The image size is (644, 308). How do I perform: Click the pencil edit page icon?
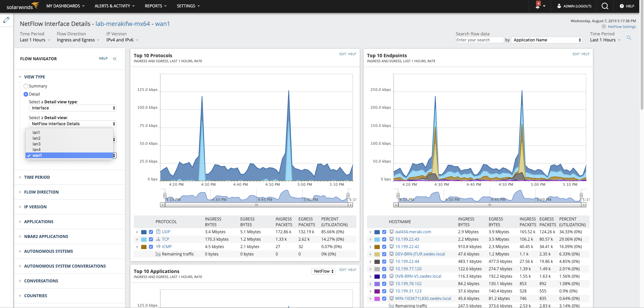click(6, 20)
